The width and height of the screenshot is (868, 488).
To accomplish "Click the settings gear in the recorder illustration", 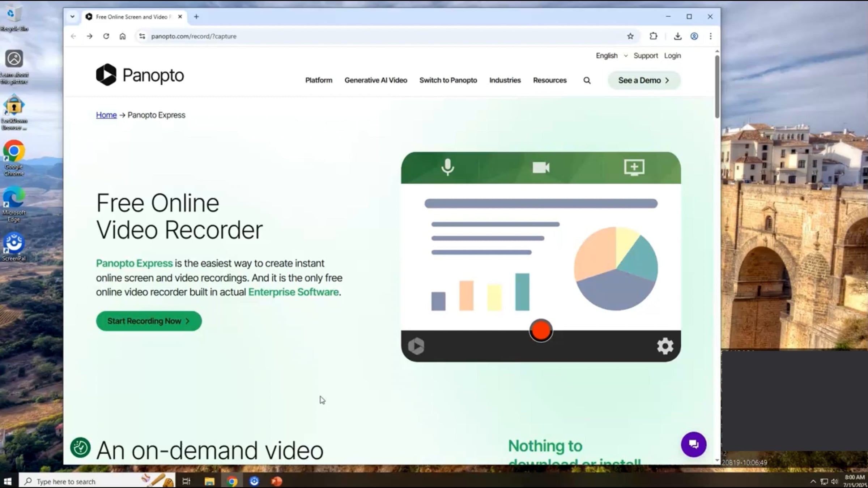I will pos(665,346).
